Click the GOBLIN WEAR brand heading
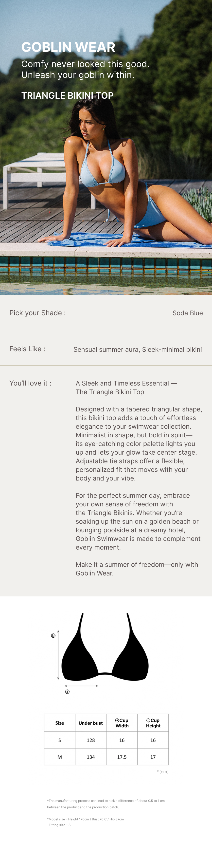 68,47
